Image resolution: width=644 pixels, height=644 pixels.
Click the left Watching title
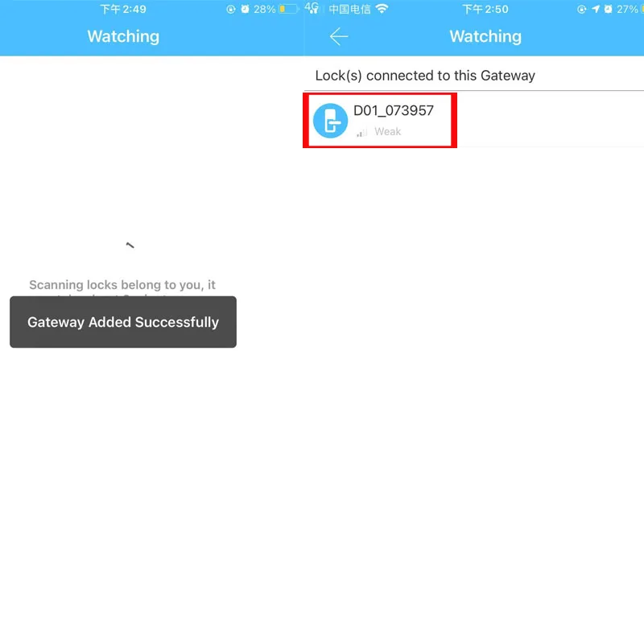pyautogui.click(x=123, y=36)
